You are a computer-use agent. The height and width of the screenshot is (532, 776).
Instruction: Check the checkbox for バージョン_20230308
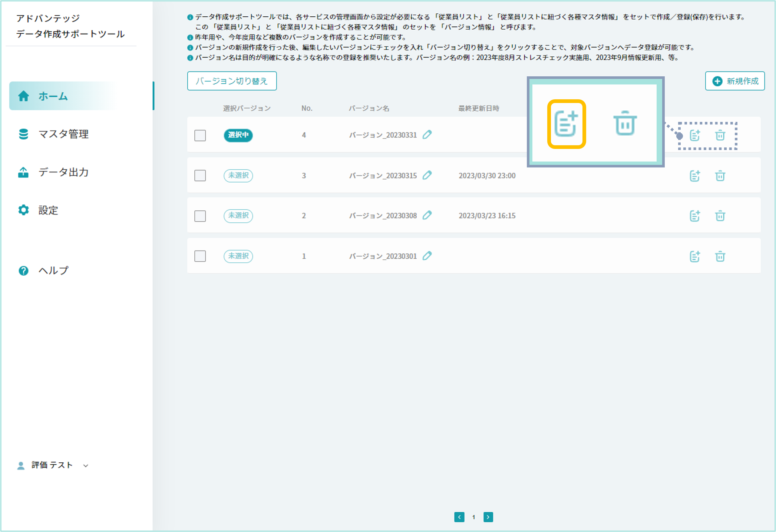point(200,216)
